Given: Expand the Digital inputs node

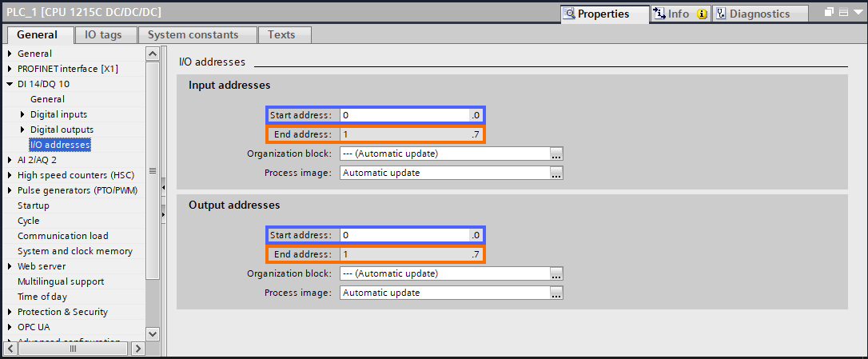Looking at the screenshot, I should tap(22, 114).
